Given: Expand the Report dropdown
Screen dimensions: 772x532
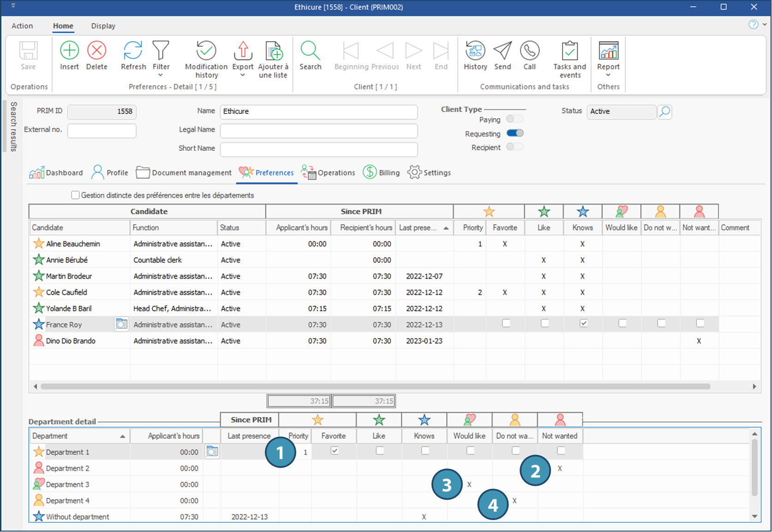Looking at the screenshot, I should point(608,75).
